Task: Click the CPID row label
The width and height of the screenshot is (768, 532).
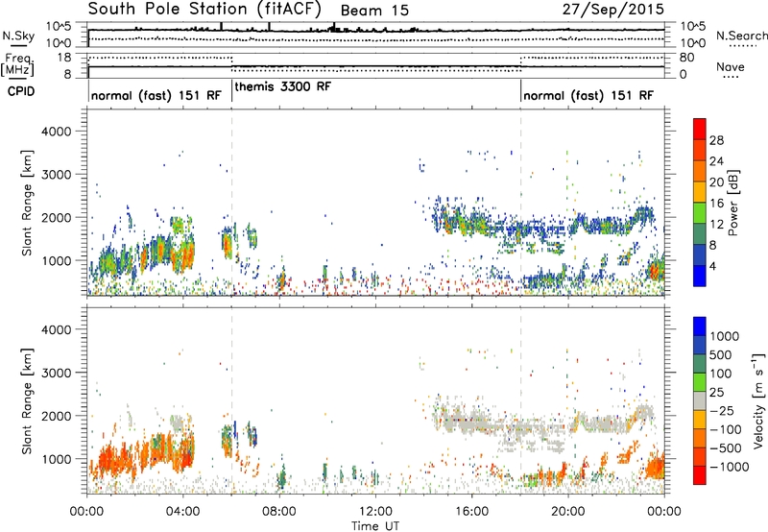Action: click(x=21, y=91)
